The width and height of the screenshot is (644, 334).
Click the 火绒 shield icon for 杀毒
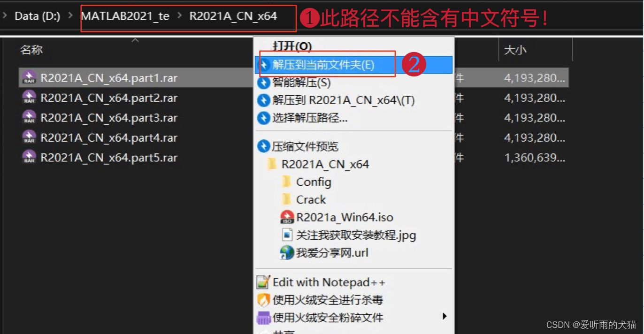click(x=264, y=300)
